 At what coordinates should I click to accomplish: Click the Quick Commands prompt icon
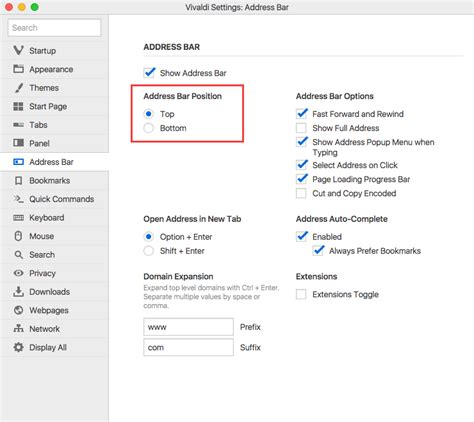18,199
